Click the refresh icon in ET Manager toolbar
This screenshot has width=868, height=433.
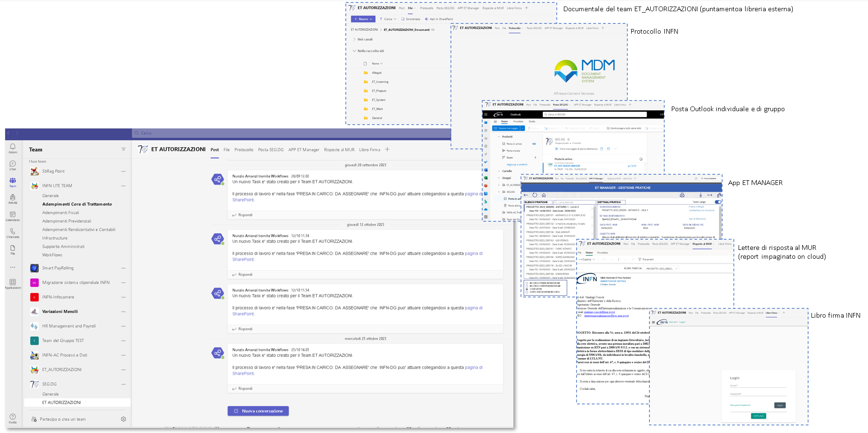point(535,195)
